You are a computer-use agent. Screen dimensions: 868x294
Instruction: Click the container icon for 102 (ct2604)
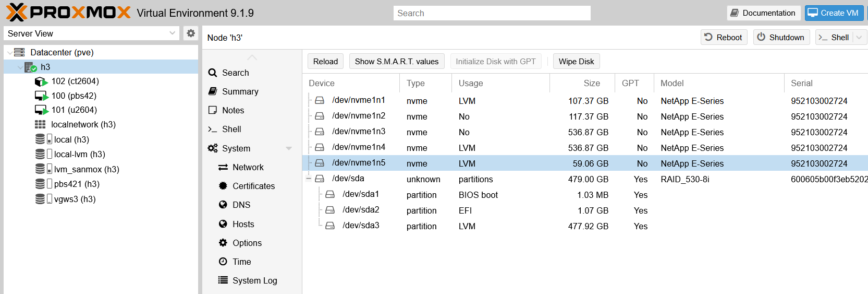tap(41, 81)
